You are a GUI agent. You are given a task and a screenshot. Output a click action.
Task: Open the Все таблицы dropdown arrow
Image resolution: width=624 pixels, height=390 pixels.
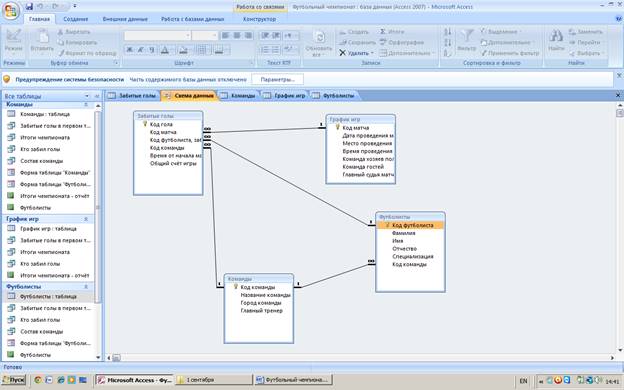[87, 96]
